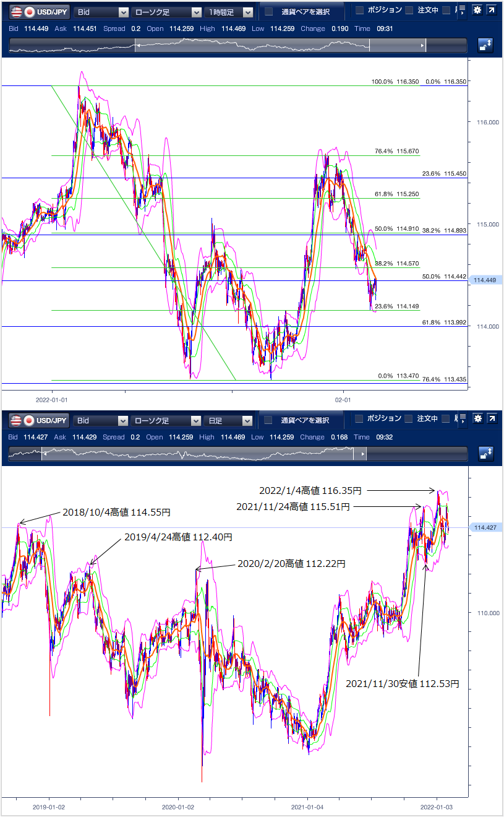
Task: Enable 注文中 checkbox on the 1時間足 chart
Action: click(409, 11)
